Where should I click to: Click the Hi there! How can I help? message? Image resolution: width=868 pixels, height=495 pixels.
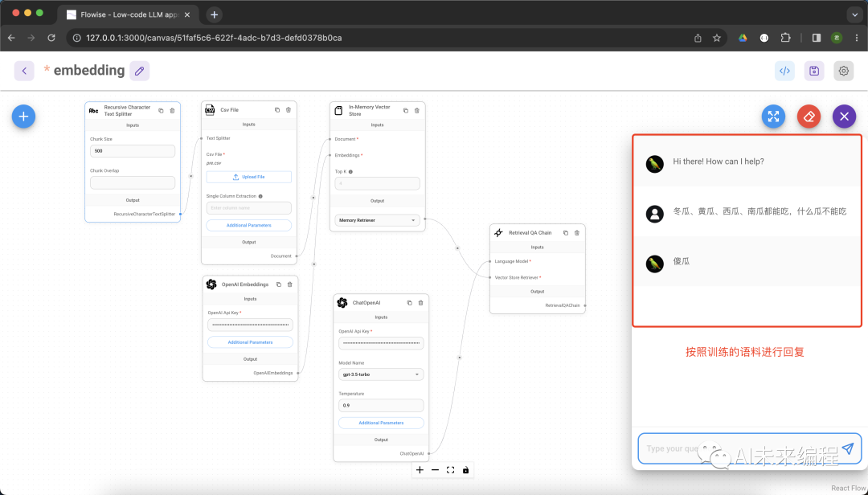tap(719, 162)
